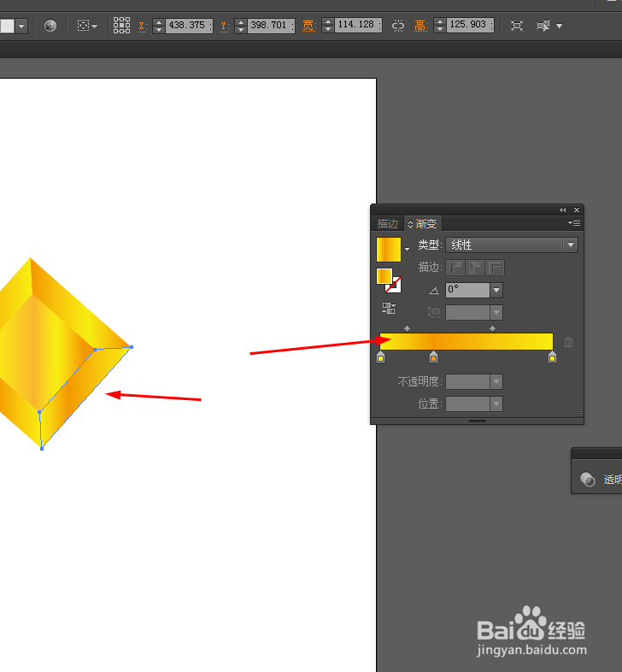Click the Isolate selected object icon
Screen dimensions: 622x672
pyautogui.click(x=543, y=26)
